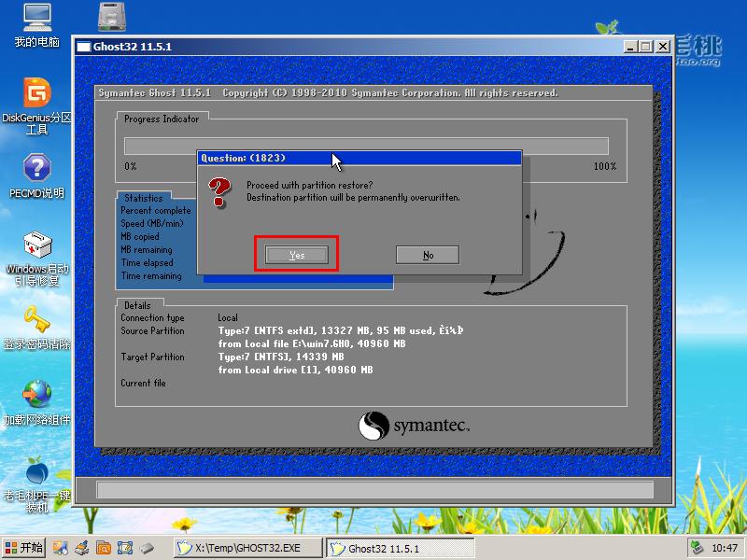Launch DiskGenius分区工具 desktop icon
This screenshot has width=747, height=560.
36,106
